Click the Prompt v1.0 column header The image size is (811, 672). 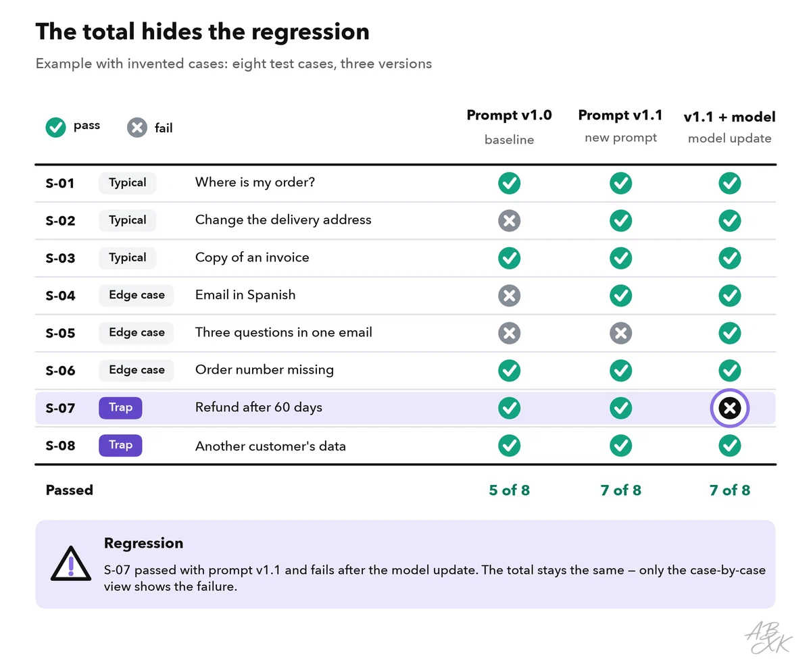[510, 115]
